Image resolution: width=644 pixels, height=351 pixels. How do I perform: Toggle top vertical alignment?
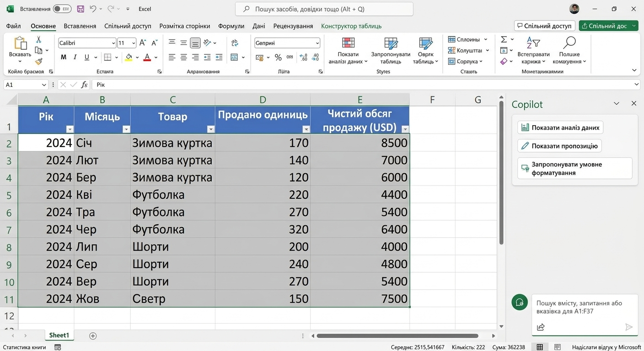tap(172, 43)
